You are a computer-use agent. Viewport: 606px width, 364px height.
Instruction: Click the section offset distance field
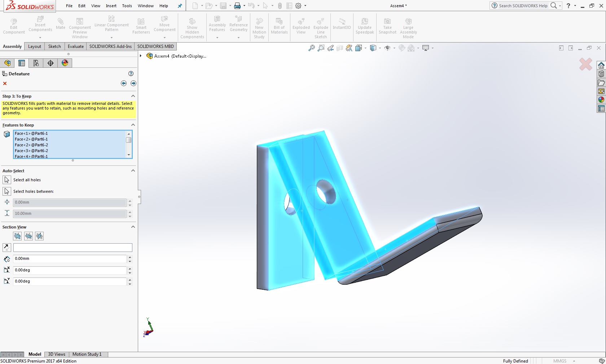coord(70,259)
